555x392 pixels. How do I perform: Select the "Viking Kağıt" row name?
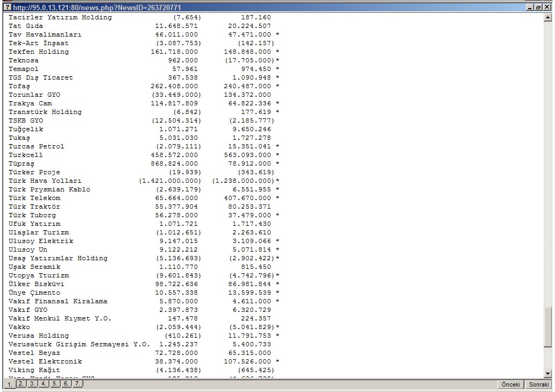pyautogui.click(x=34, y=370)
